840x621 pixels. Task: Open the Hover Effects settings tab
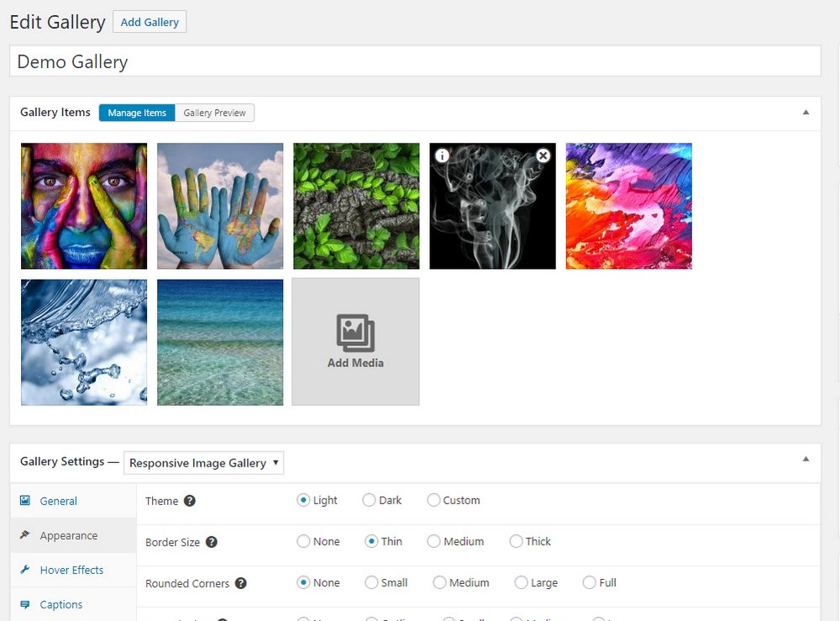[x=73, y=570]
